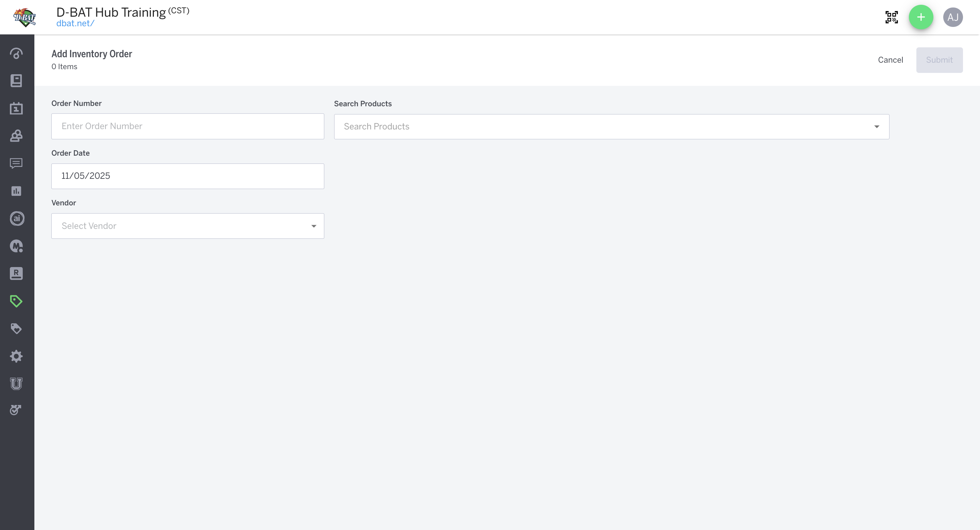Screen dimensions: 980x530
Task: Open the bar chart reports icon
Action: click(x=16, y=191)
